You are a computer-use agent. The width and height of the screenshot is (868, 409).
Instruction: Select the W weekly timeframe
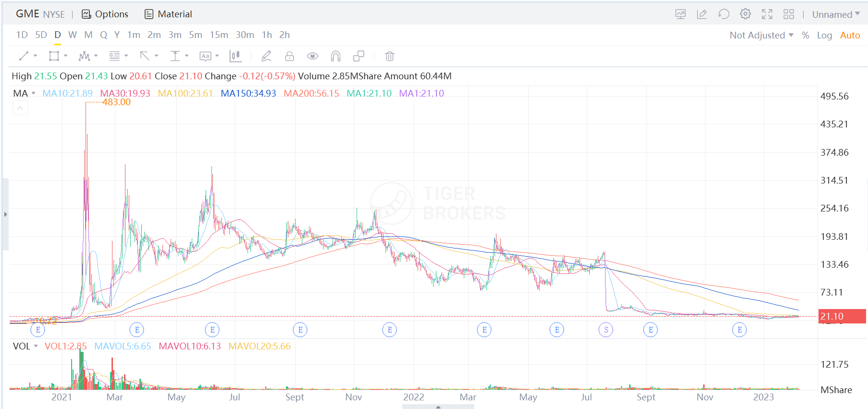[x=73, y=35]
